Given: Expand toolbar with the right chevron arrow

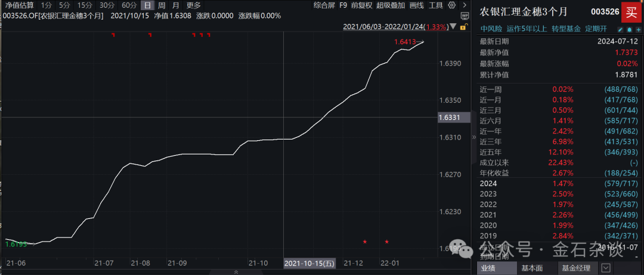Looking at the screenshot, I should (x=465, y=5).
